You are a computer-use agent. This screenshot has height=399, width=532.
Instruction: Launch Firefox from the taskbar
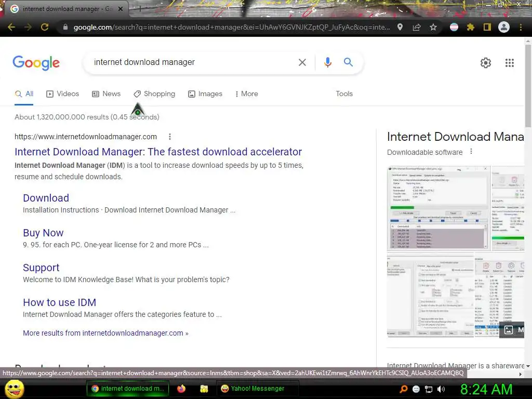point(181,389)
